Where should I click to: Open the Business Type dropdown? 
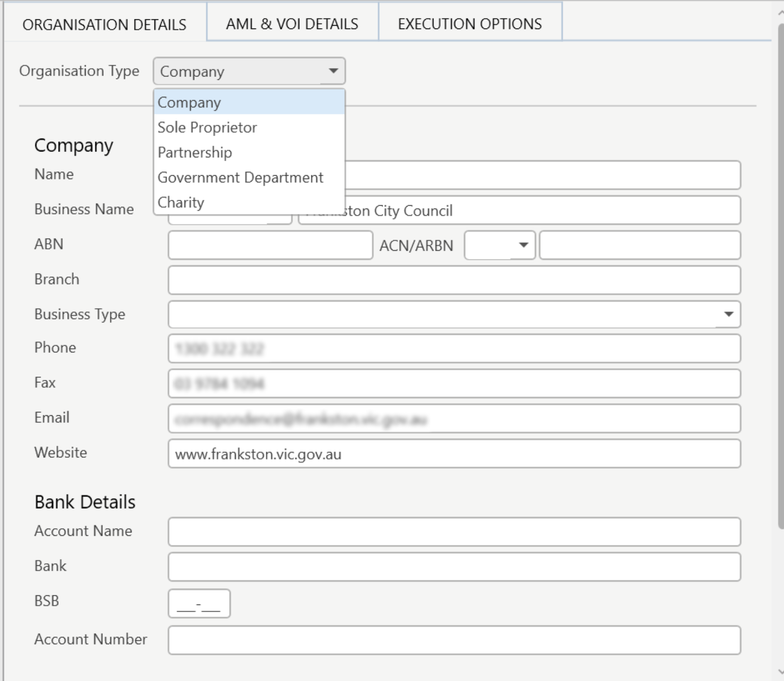(728, 314)
